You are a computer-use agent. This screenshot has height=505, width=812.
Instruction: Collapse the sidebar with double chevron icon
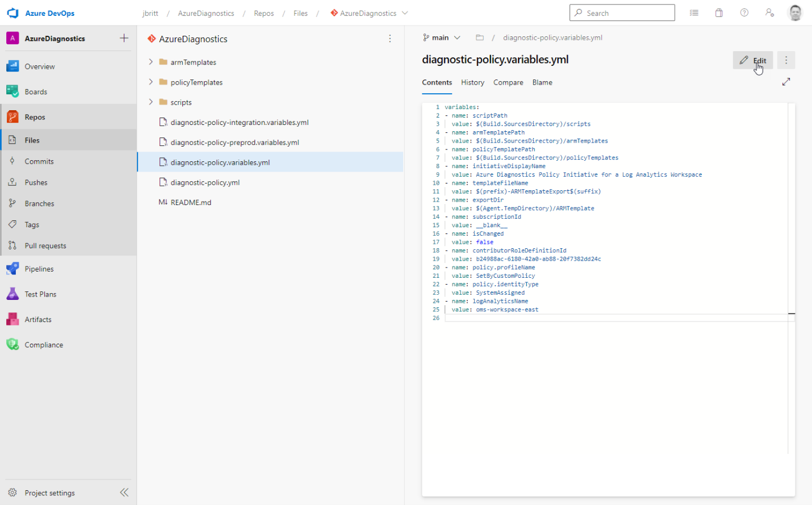click(124, 493)
